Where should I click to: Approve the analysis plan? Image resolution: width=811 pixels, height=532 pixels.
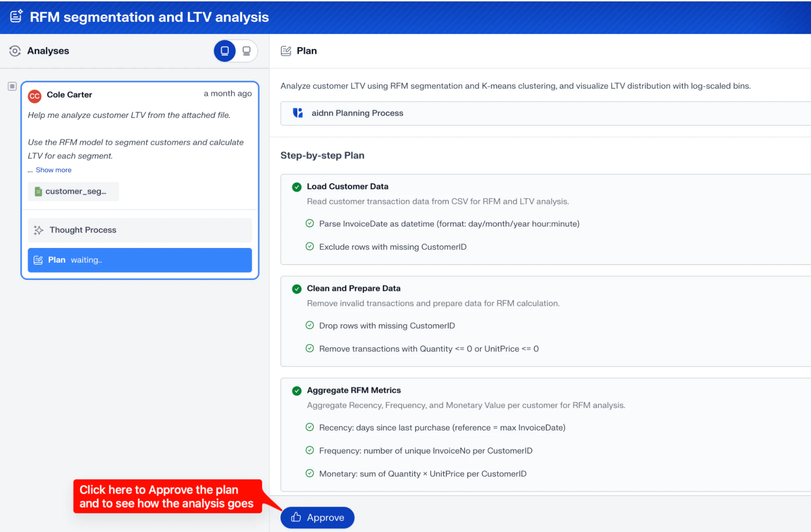coord(317,517)
